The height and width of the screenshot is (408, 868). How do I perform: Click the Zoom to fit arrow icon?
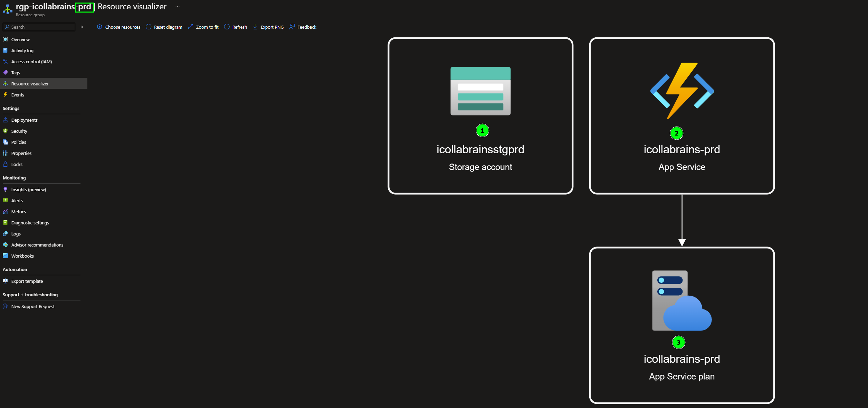[x=190, y=27]
